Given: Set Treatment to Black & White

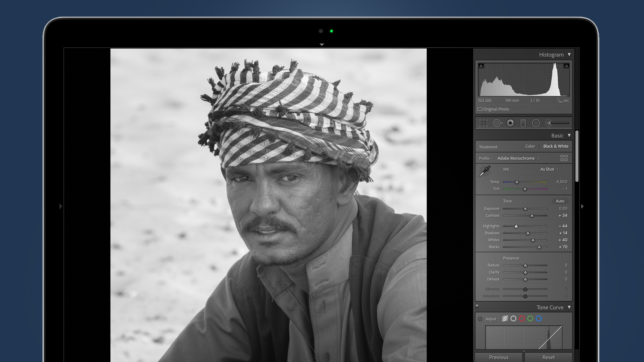Looking at the screenshot, I should pos(556,146).
